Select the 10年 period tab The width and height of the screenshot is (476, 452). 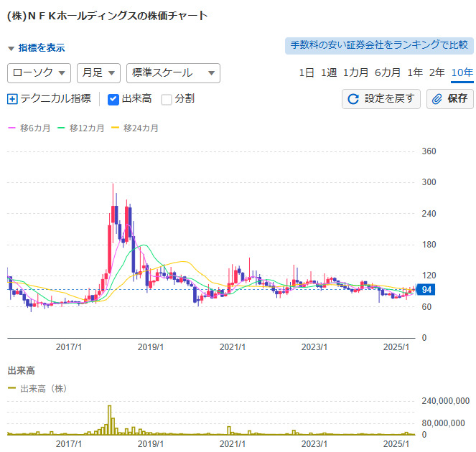pyautogui.click(x=462, y=72)
